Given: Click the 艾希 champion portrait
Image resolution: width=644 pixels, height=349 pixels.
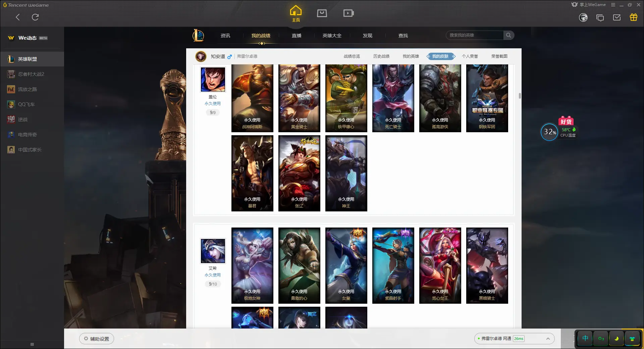Looking at the screenshot, I should (213, 251).
